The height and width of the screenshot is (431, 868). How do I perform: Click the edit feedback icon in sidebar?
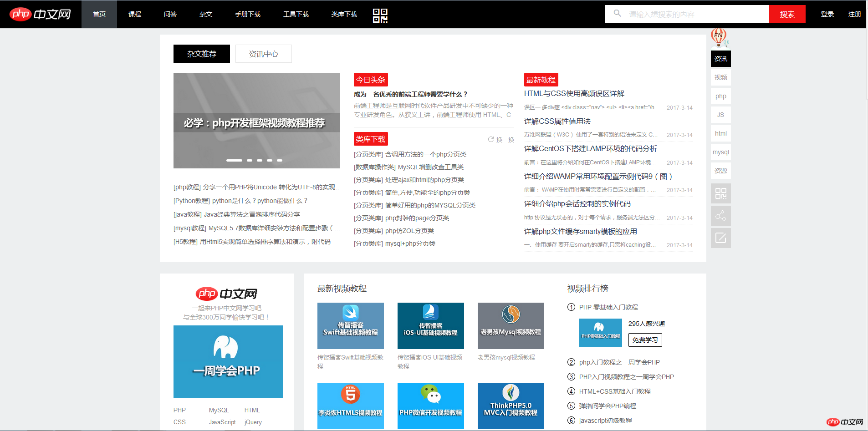[721, 238]
